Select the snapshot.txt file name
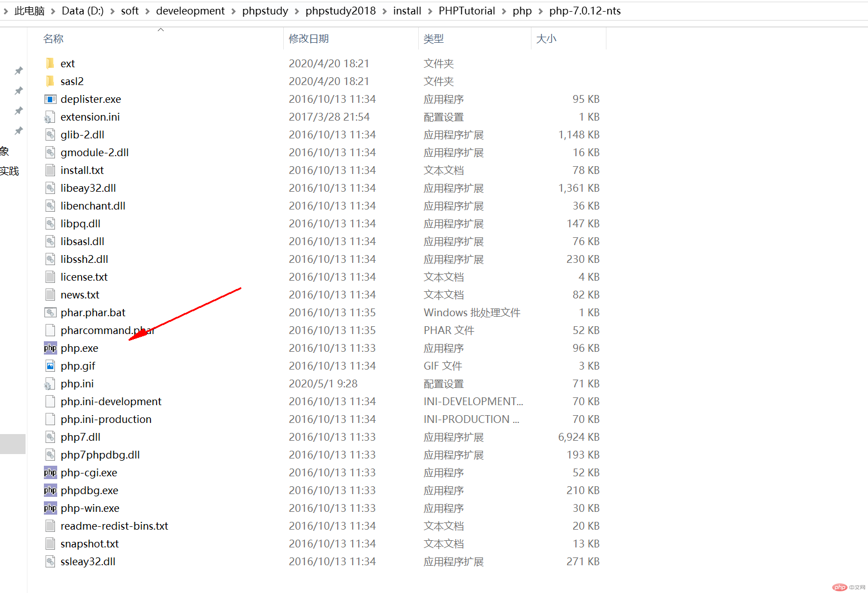 point(89,544)
